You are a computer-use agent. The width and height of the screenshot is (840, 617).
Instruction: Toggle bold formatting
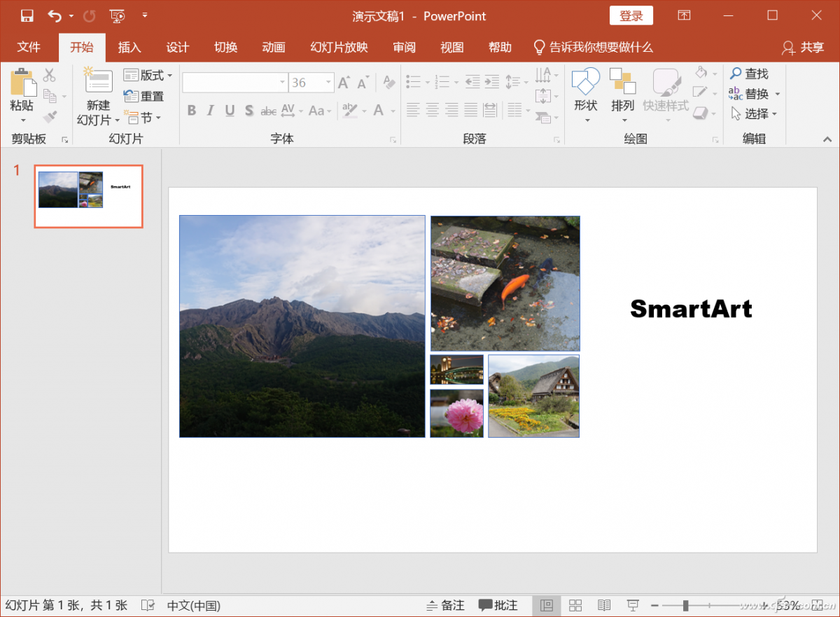192,110
